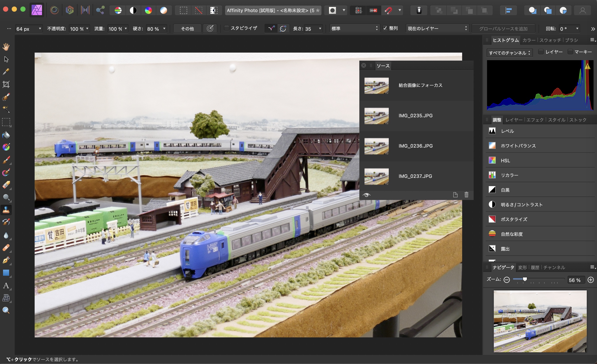
Task: Select the Paint Brush tool
Action: (x=6, y=159)
